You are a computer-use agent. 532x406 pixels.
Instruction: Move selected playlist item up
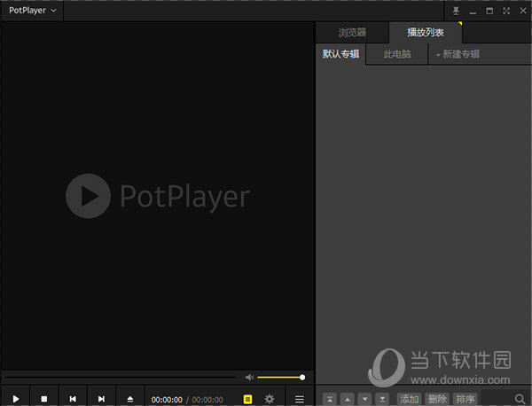click(347, 399)
